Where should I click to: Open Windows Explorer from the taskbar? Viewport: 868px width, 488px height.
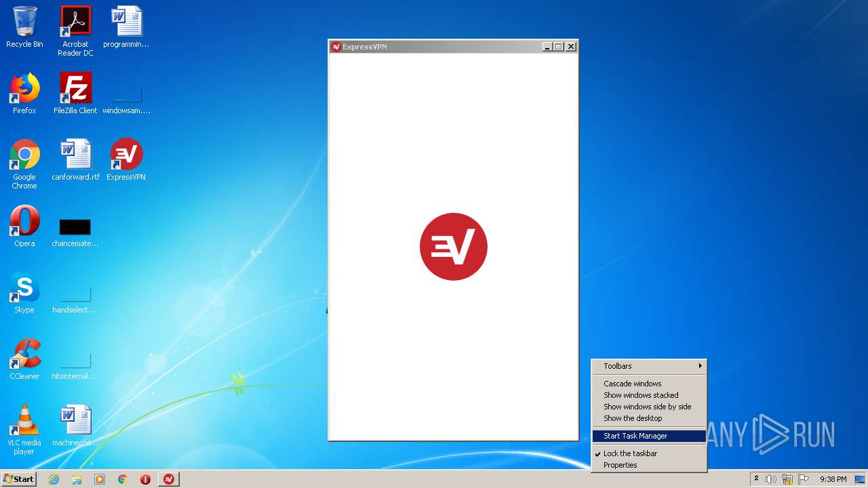[77, 479]
